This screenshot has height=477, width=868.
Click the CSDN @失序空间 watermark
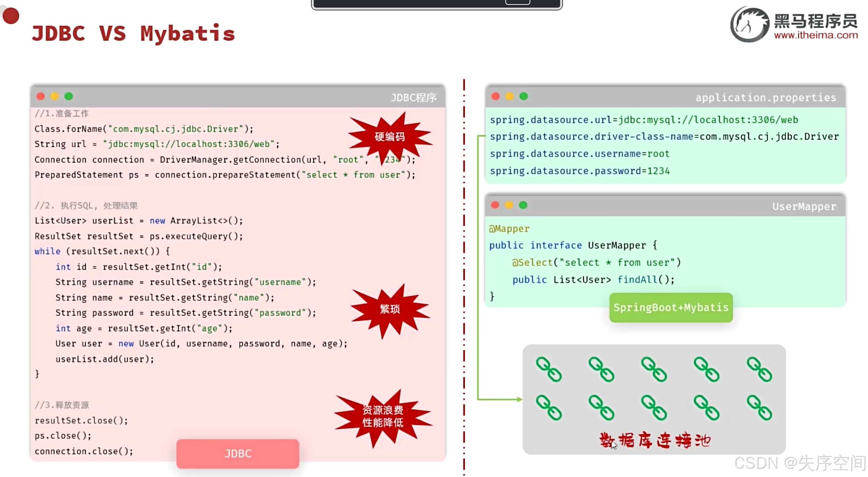800,463
